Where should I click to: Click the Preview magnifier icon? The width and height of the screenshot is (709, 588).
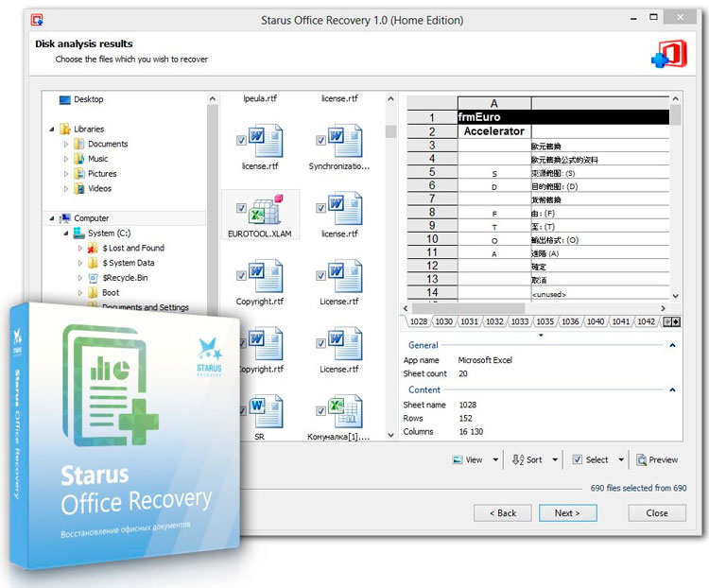click(641, 460)
